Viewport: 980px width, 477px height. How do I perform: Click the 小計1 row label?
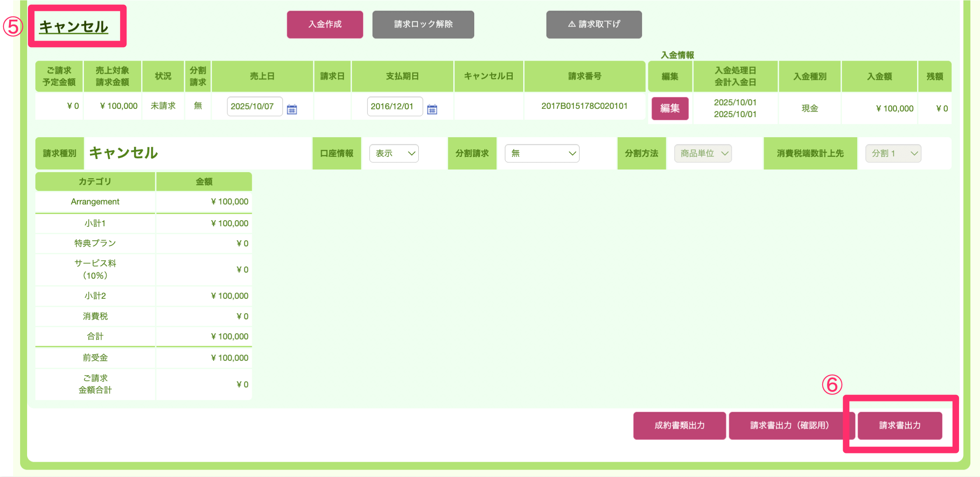point(95,223)
